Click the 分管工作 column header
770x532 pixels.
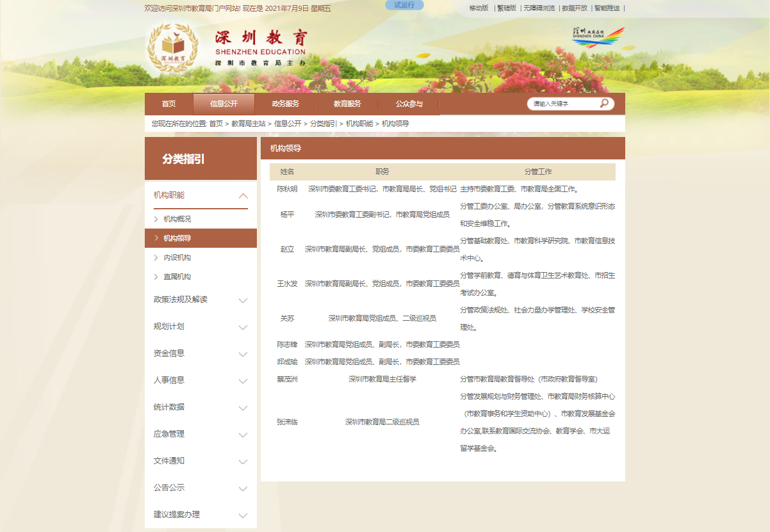[x=538, y=172]
